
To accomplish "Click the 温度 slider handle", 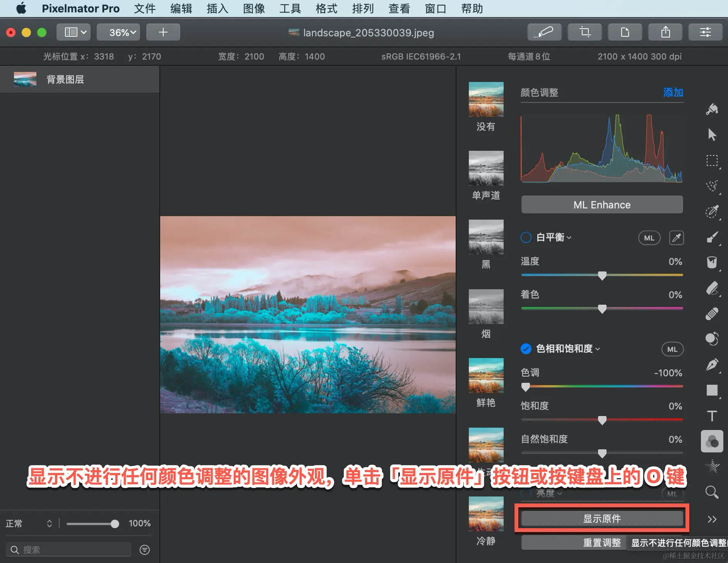I will coord(602,276).
